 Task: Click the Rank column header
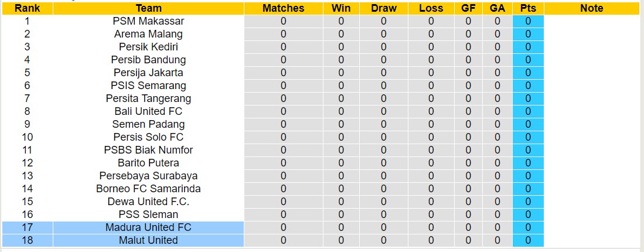pyautogui.click(x=27, y=8)
